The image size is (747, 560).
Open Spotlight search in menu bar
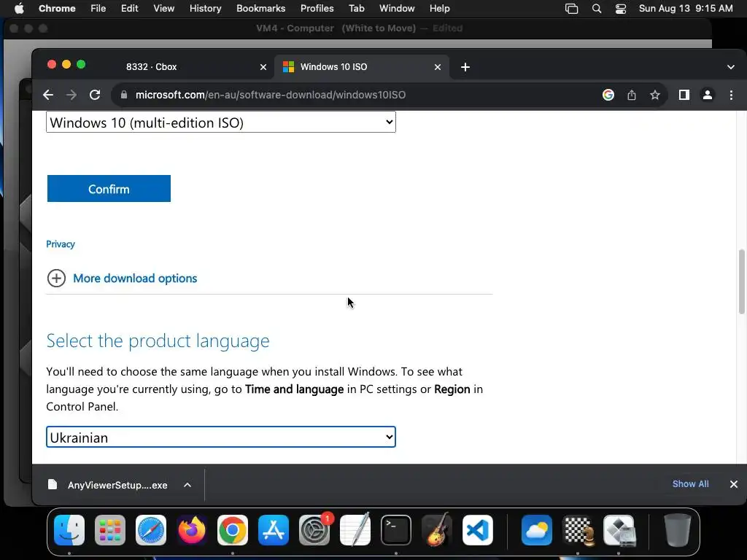597,9
